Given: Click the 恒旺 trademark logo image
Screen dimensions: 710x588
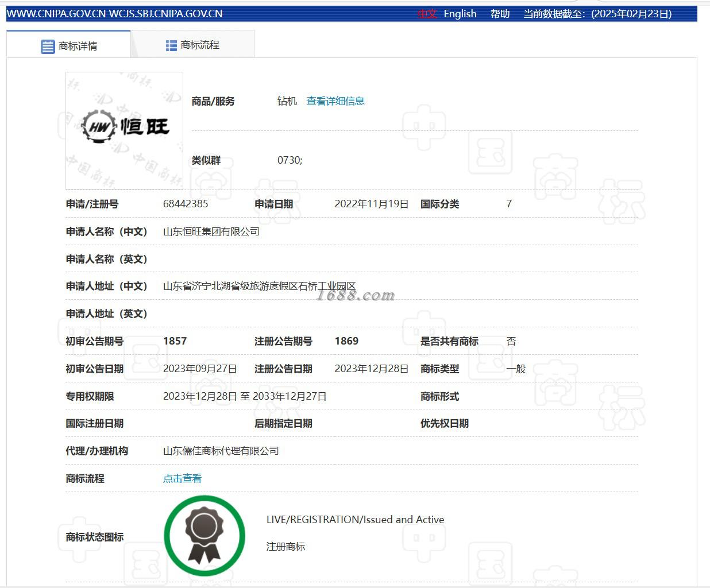Looking at the screenshot, I should pyautogui.click(x=124, y=130).
